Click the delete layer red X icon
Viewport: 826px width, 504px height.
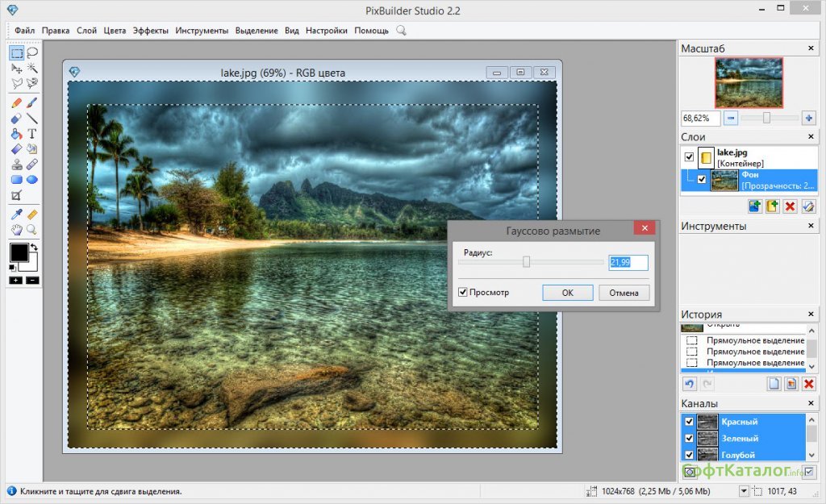click(x=791, y=207)
